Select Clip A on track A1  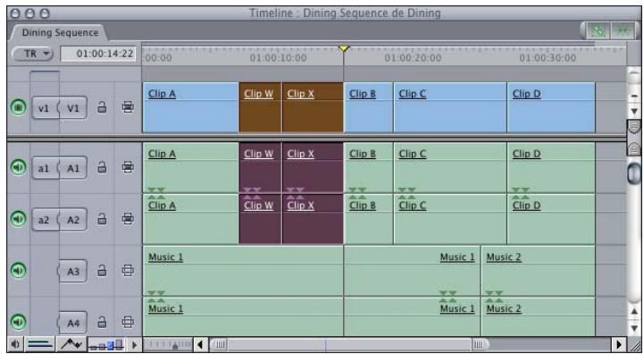click(x=190, y=167)
